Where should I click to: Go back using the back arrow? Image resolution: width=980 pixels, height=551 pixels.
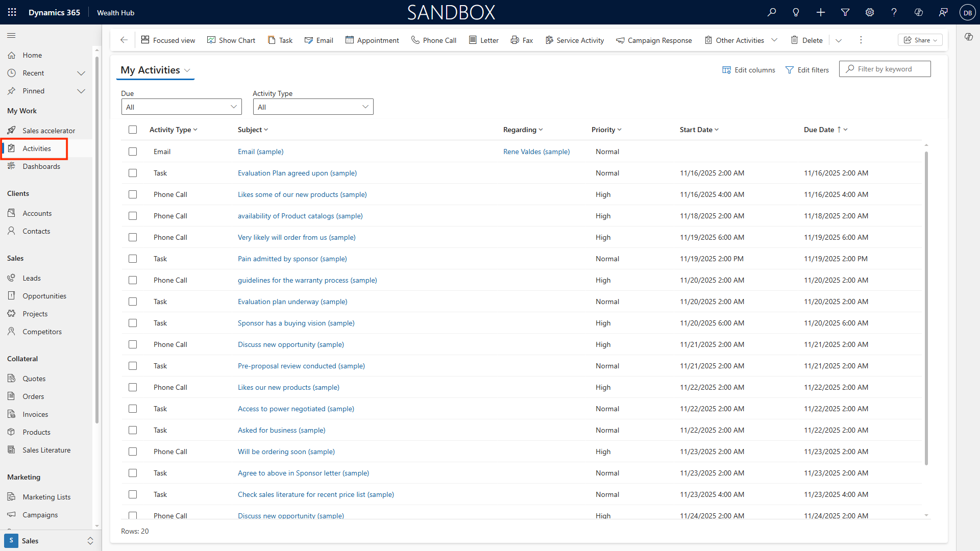[x=124, y=40]
